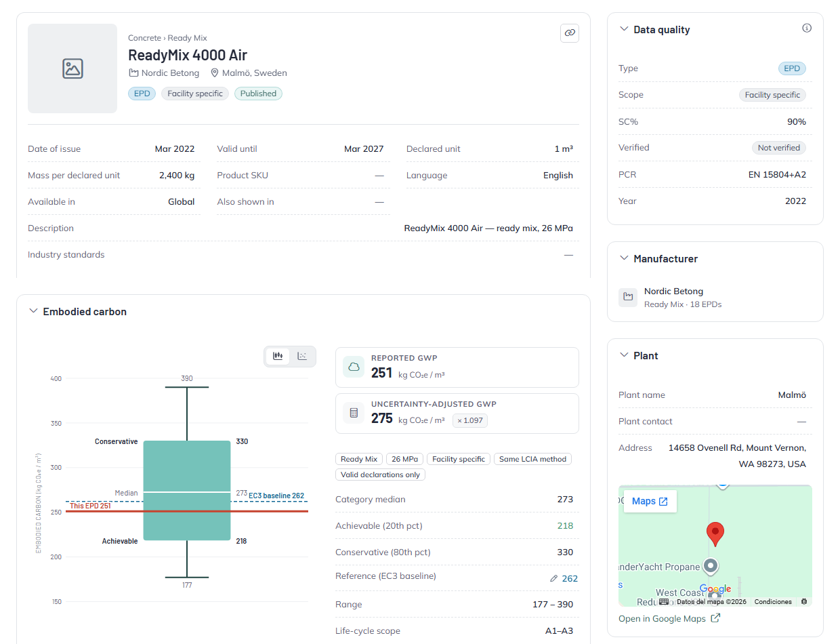Switch to the scatter plot chart view
This screenshot has height=644, width=840.
pyautogui.click(x=302, y=356)
